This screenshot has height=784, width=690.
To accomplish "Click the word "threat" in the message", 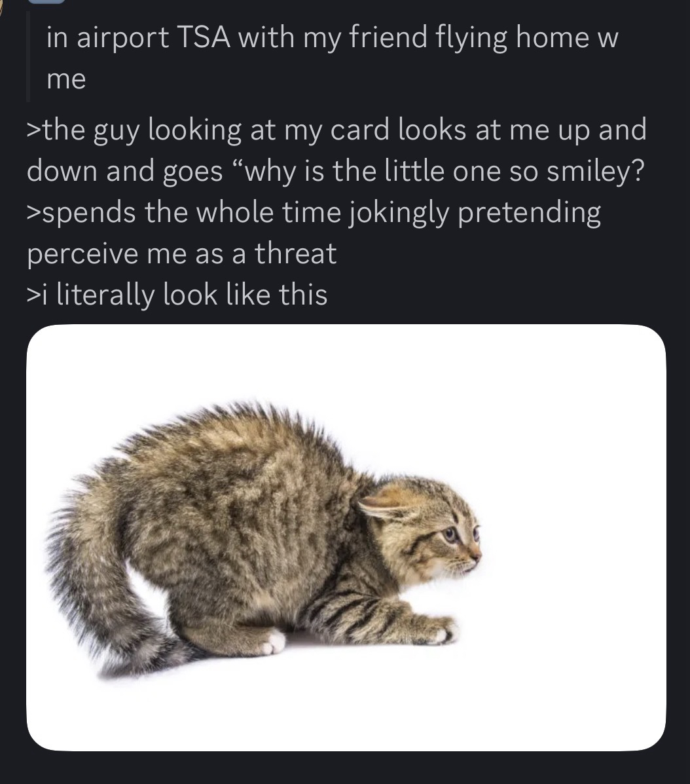I will pos(296,253).
